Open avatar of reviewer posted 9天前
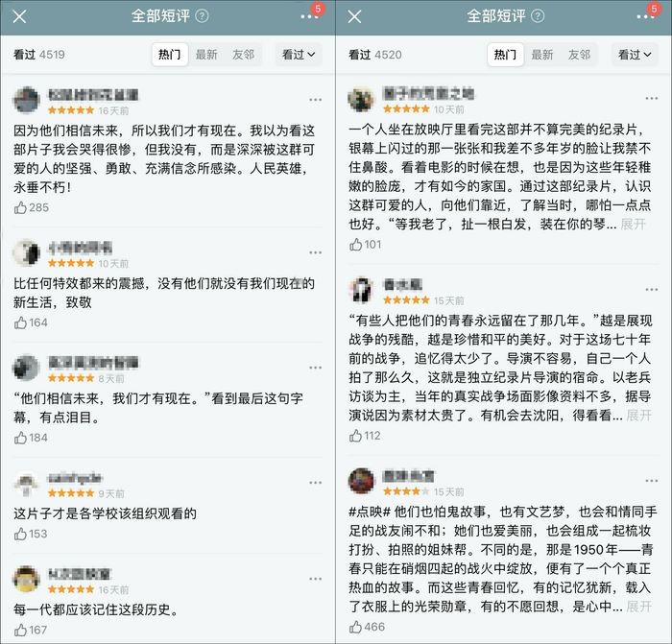Screen dimensions: 672x644 coord(27,483)
